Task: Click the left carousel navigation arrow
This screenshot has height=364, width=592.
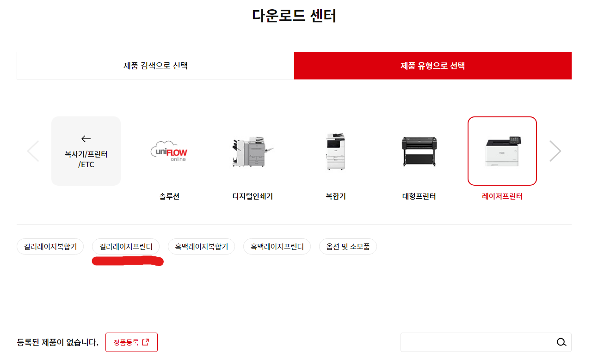Action: 33,151
